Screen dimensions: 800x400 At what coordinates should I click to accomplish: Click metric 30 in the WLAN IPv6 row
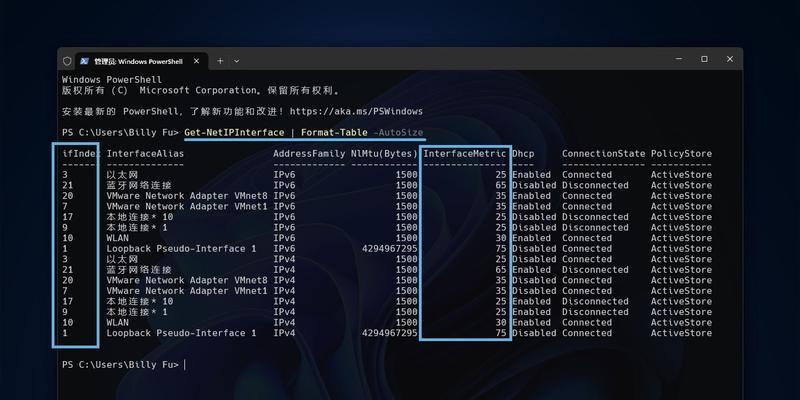point(501,238)
